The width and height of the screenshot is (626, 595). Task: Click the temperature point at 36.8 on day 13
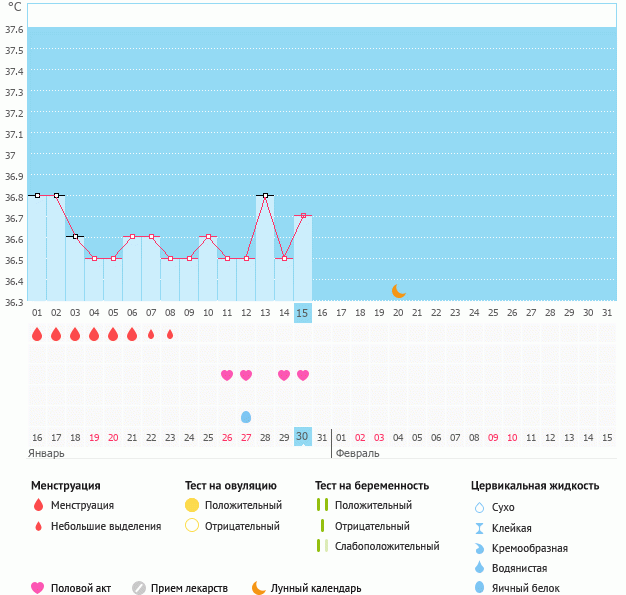[x=265, y=196]
